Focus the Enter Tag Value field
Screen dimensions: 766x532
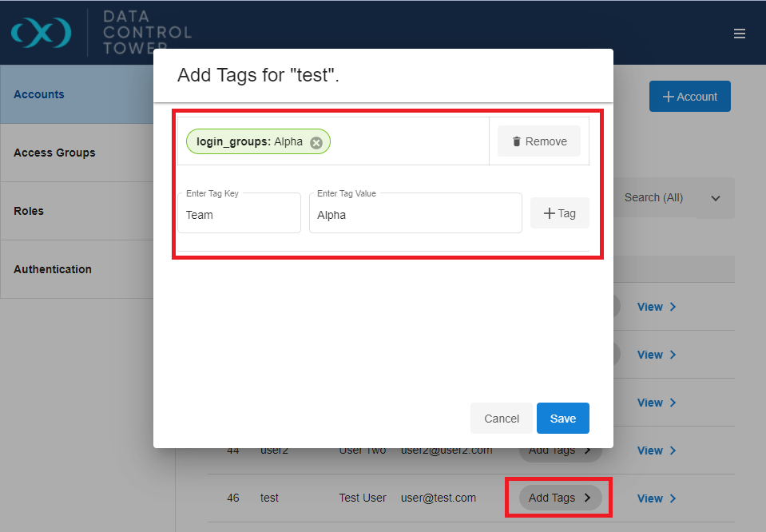coord(415,213)
